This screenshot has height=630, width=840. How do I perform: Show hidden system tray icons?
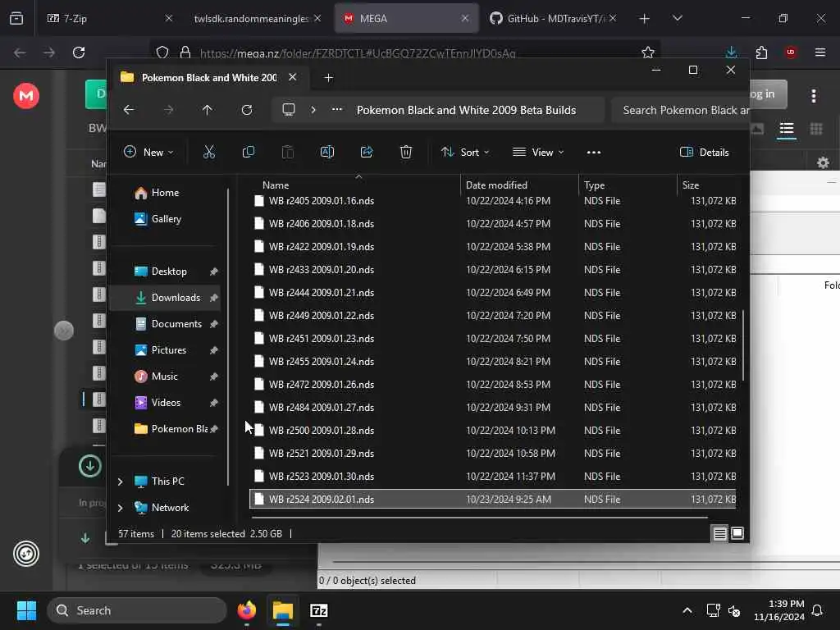click(x=687, y=610)
